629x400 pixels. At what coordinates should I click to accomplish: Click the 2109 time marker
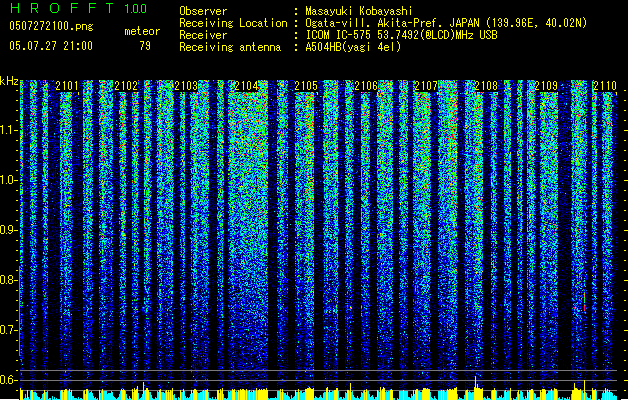point(546,86)
